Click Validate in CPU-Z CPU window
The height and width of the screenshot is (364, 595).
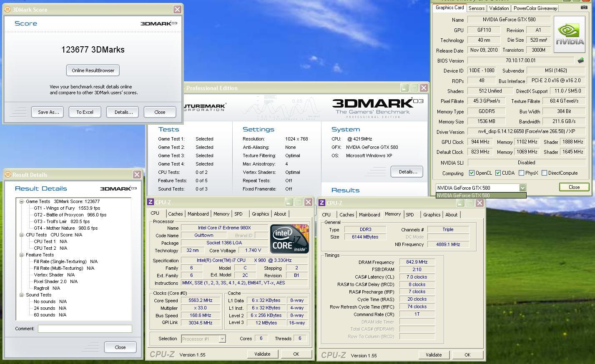pos(262,354)
